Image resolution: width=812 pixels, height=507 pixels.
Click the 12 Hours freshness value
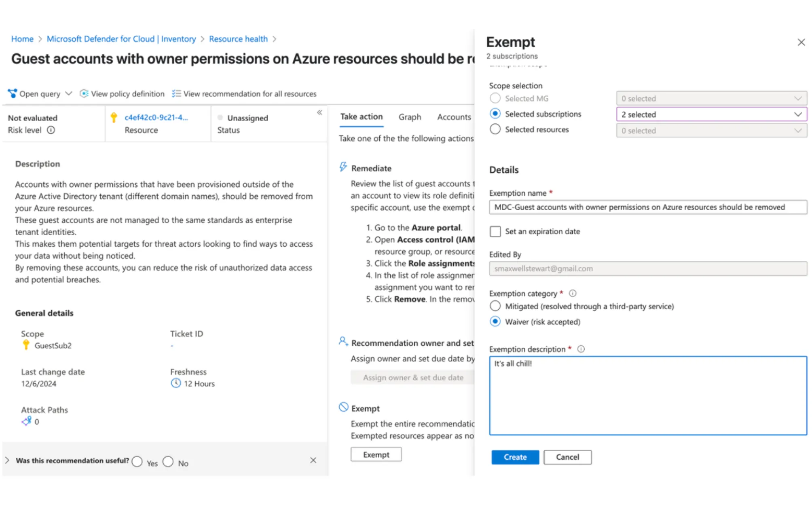point(199,384)
